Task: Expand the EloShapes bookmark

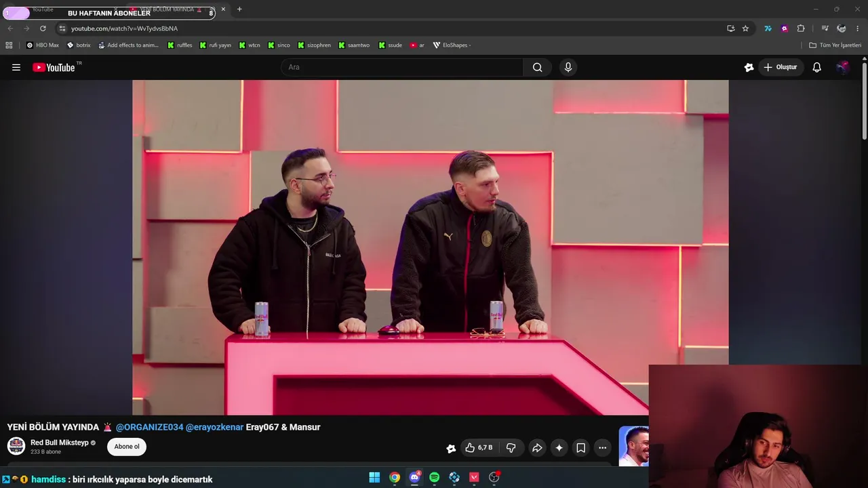Action: tap(452, 45)
